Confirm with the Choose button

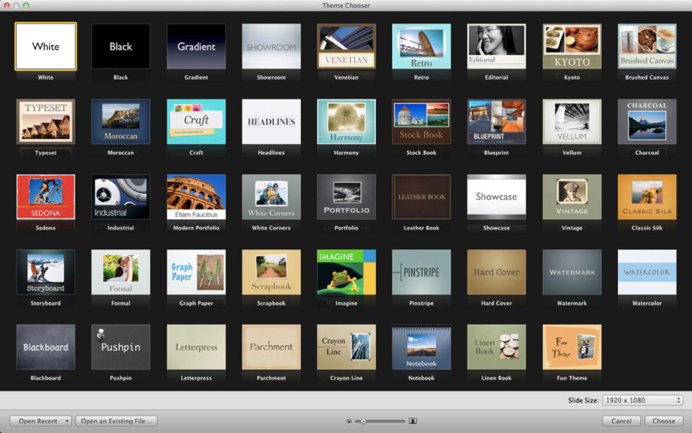point(663,421)
